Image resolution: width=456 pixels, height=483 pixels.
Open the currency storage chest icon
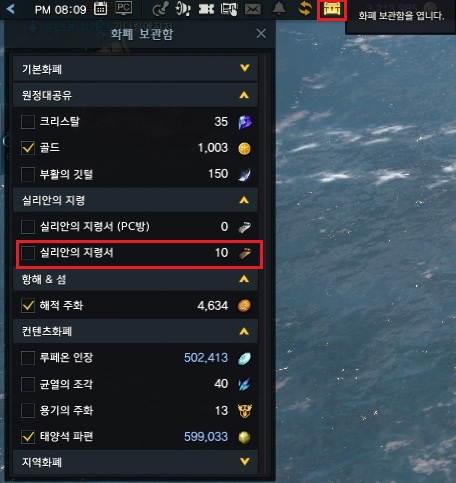tap(332, 9)
